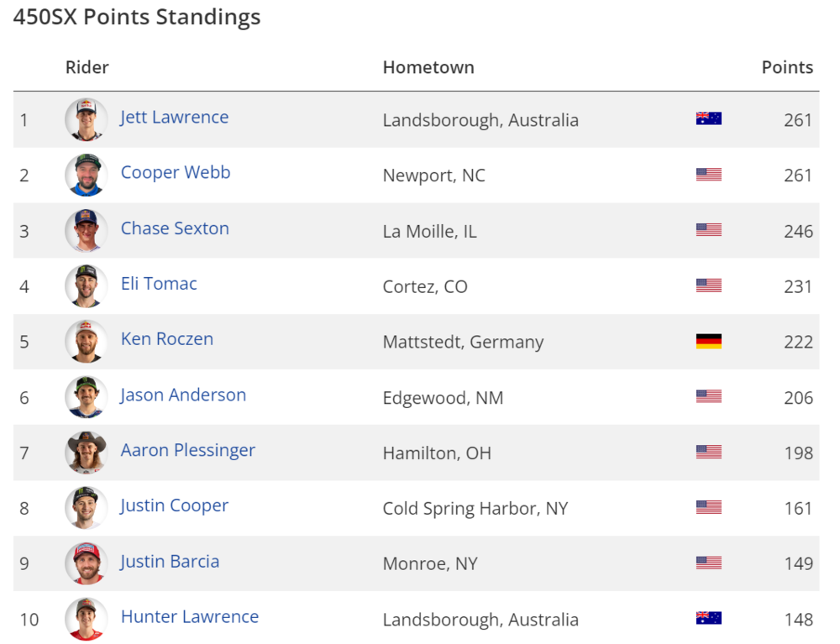Image resolution: width=840 pixels, height=644 pixels.
Task: Go to Justin Cooper's profile link
Action: click(x=174, y=505)
